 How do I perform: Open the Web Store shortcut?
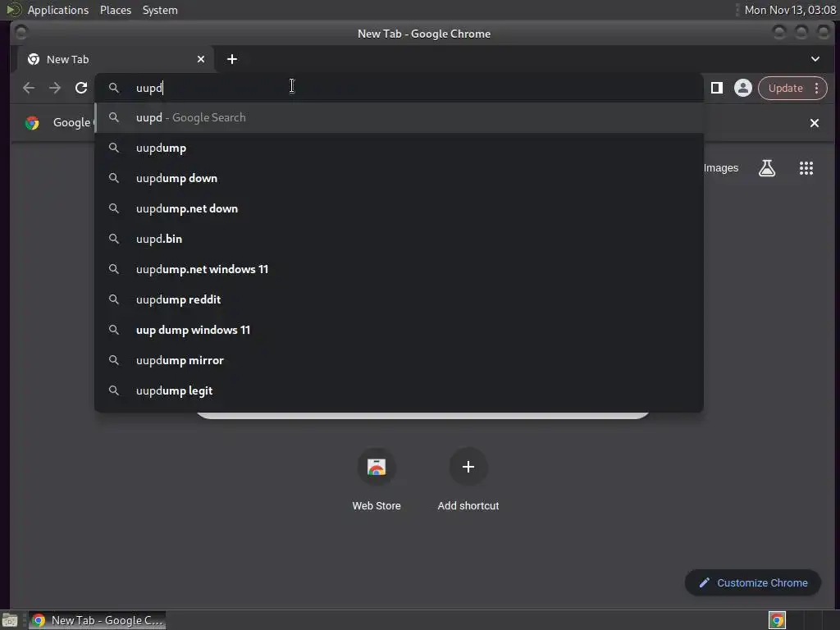(377, 479)
